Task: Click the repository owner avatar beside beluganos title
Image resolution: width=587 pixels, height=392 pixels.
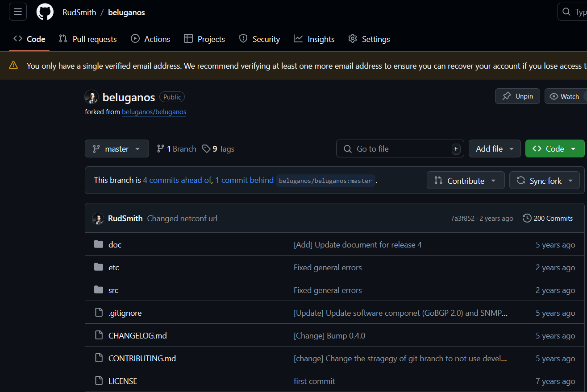Action: pos(92,97)
